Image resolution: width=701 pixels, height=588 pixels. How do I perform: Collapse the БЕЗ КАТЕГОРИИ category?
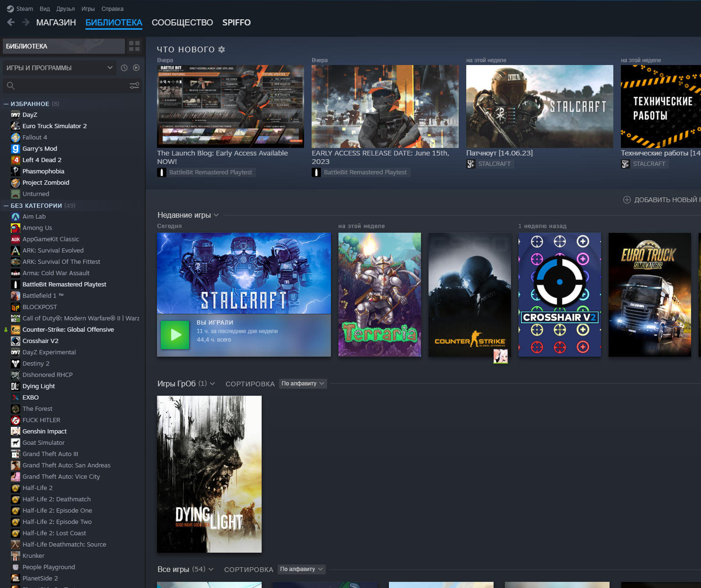(6, 205)
